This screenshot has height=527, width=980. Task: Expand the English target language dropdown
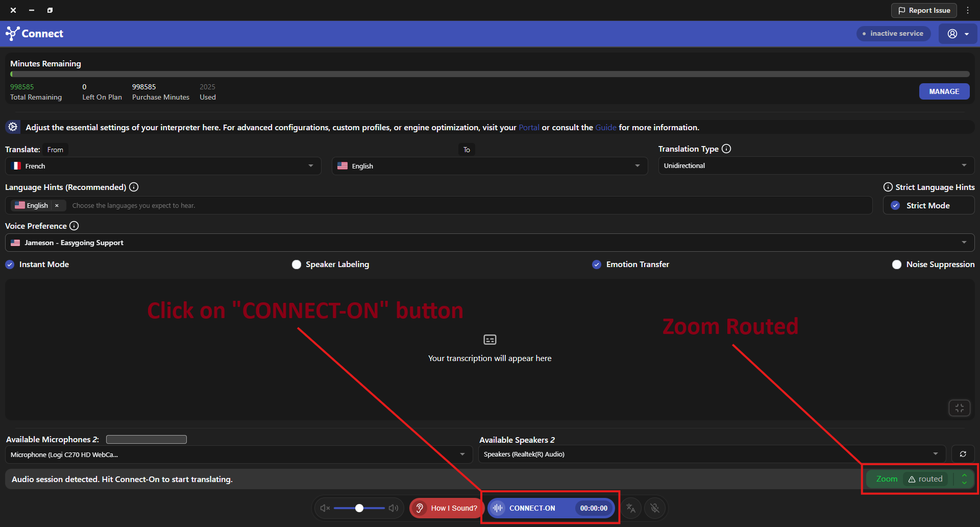[490, 166]
